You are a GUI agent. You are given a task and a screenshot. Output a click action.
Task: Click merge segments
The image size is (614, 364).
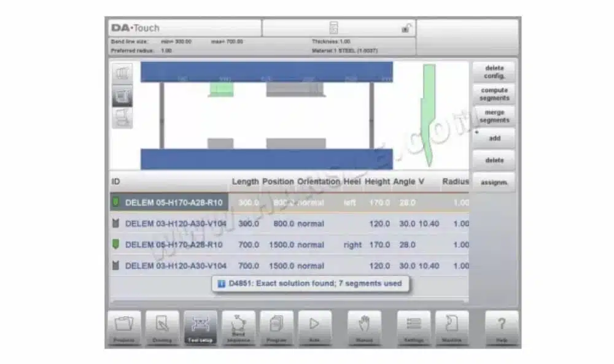point(494,116)
